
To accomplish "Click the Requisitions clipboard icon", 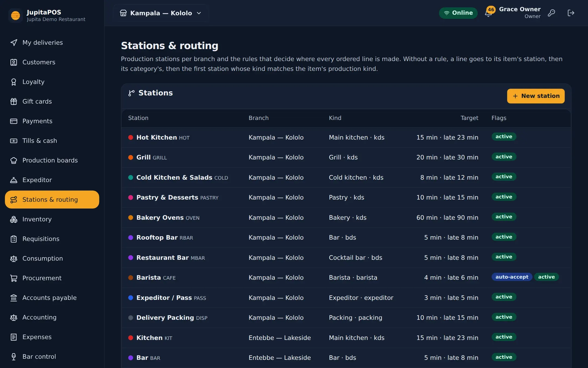I will (14, 239).
